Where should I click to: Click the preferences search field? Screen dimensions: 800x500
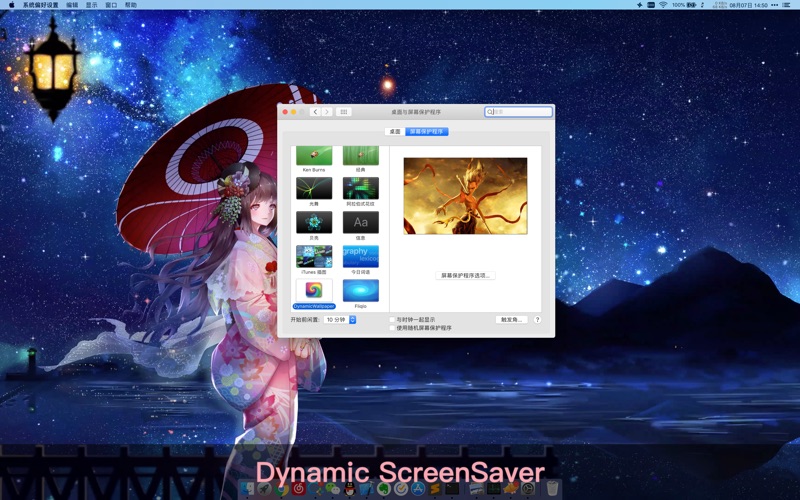(518, 112)
